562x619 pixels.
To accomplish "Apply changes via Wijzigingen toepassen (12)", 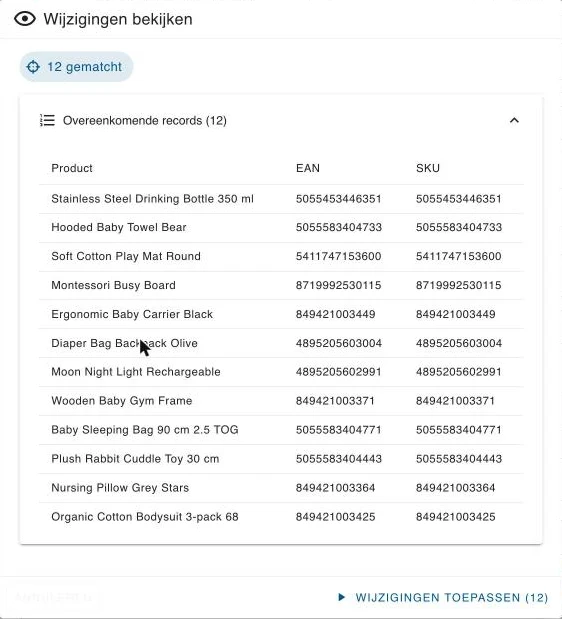I will tap(443, 597).
